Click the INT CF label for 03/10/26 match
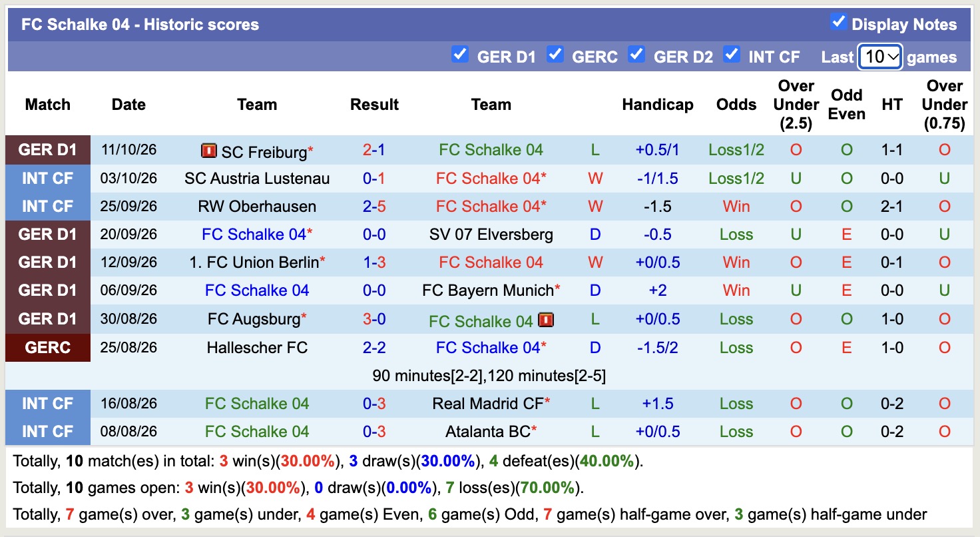 [x=48, y=179]
